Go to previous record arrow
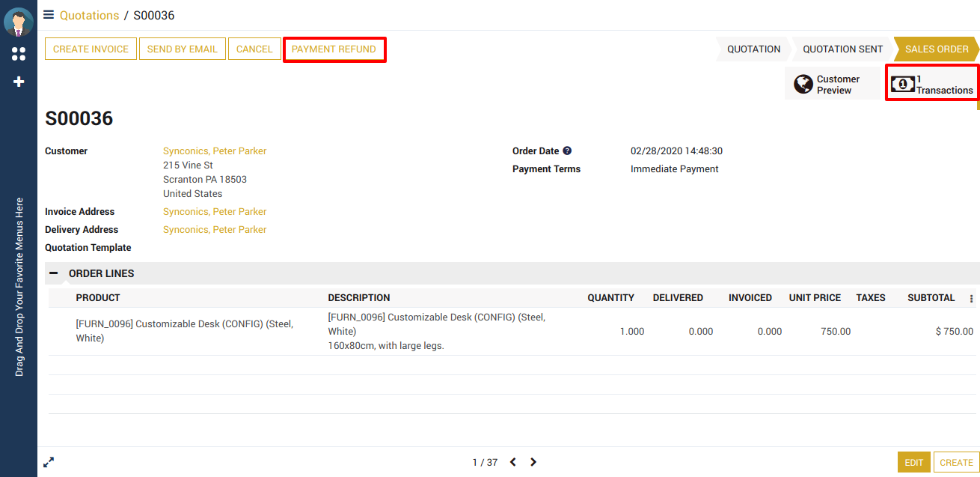980x477 pixels. pyautogui.click(x=513, y=462)
